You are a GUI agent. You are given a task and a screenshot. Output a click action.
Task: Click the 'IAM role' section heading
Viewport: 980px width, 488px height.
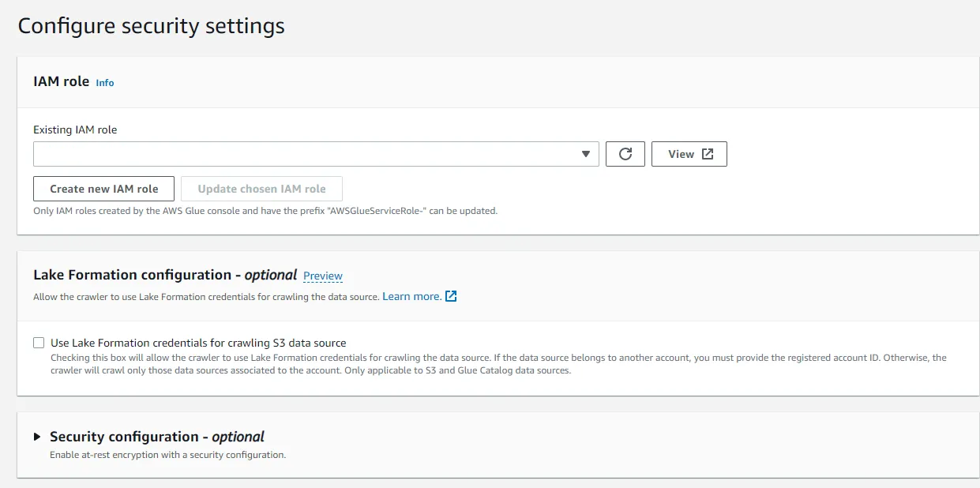coord(61,81)
